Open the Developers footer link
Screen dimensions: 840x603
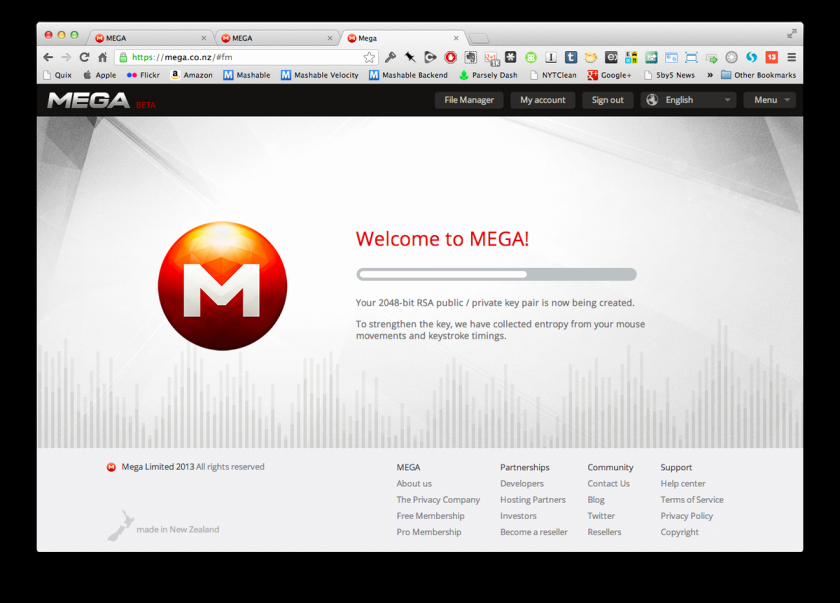[x=522, y=484]
